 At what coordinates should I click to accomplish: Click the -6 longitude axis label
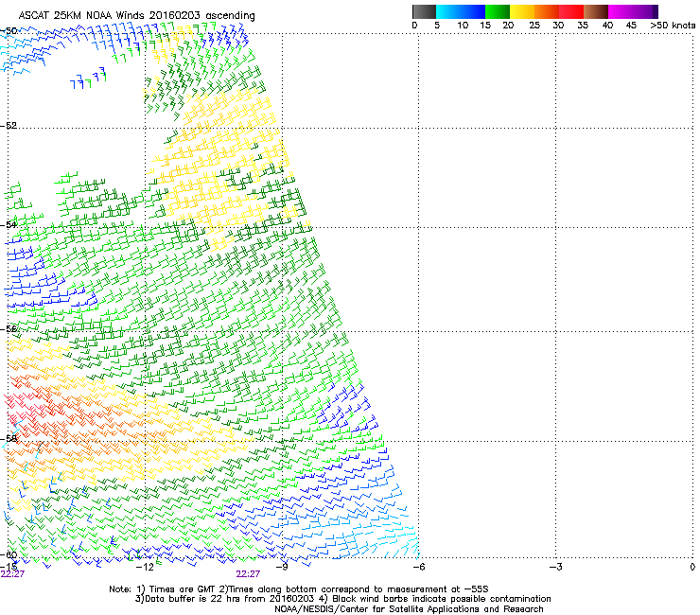point(418,567)
